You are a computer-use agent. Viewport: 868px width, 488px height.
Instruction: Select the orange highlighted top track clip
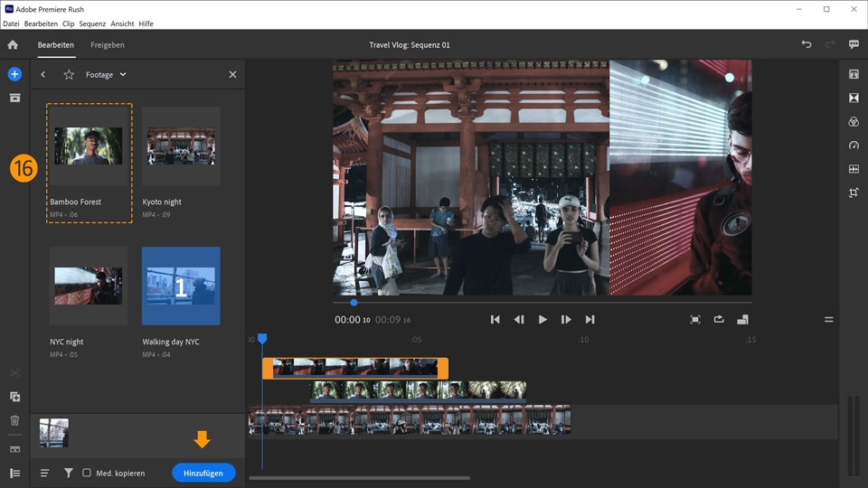(x=354, y=368)
